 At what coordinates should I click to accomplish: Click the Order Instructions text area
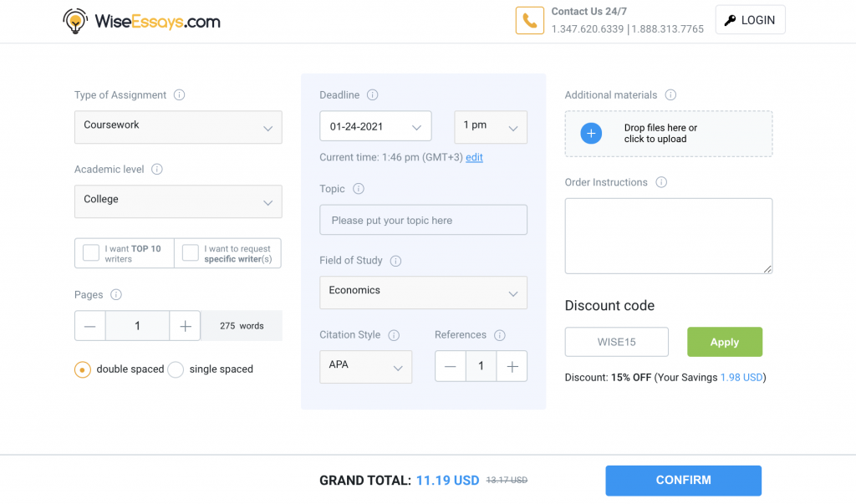(x=668, y=236)
